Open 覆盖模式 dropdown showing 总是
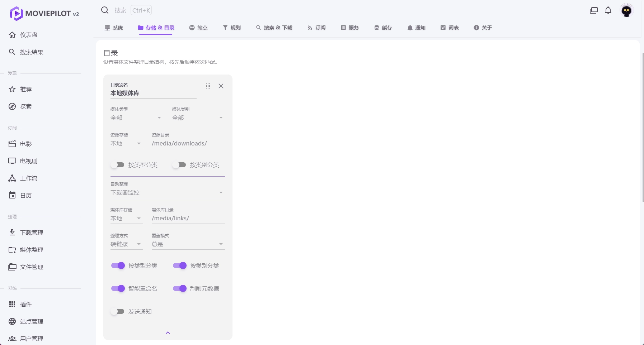Image resolution: width=644 pixels, height=345 pixels. [x=188, y=241]
